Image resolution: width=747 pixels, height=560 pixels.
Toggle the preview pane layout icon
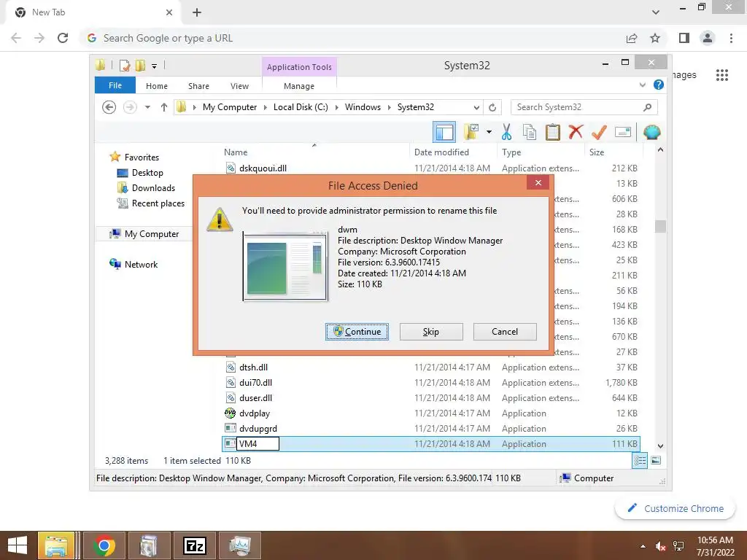coord(444,132)
